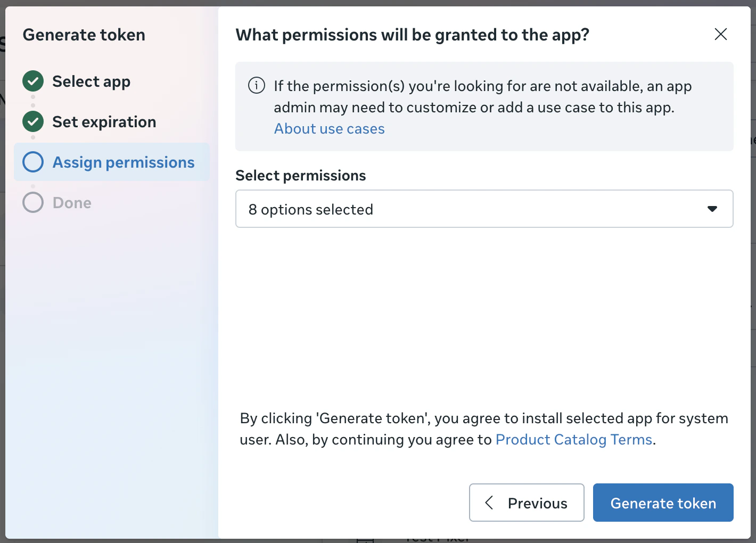This screenshot has height=543, width=756.
Task: Click the blue circle beside Assign permissions
Action: click(x=32, y=162)
